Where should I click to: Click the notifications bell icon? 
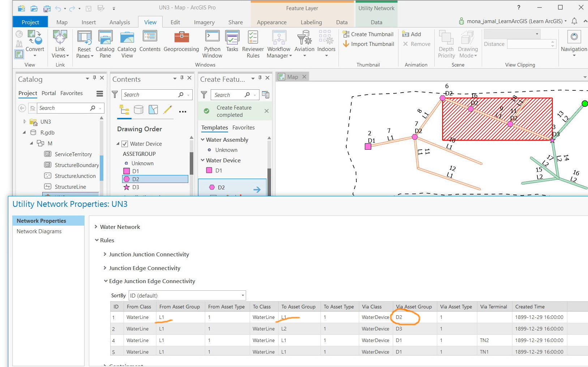click(x=574, y=21)
